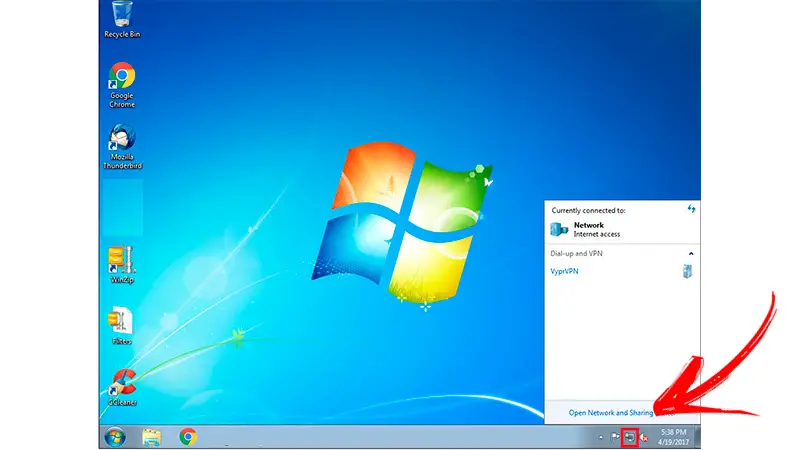Image resolution: width=800 pixels, height=450 pixels.
Task: Select the Filters archive file on desktop
Action: point(122,326)
